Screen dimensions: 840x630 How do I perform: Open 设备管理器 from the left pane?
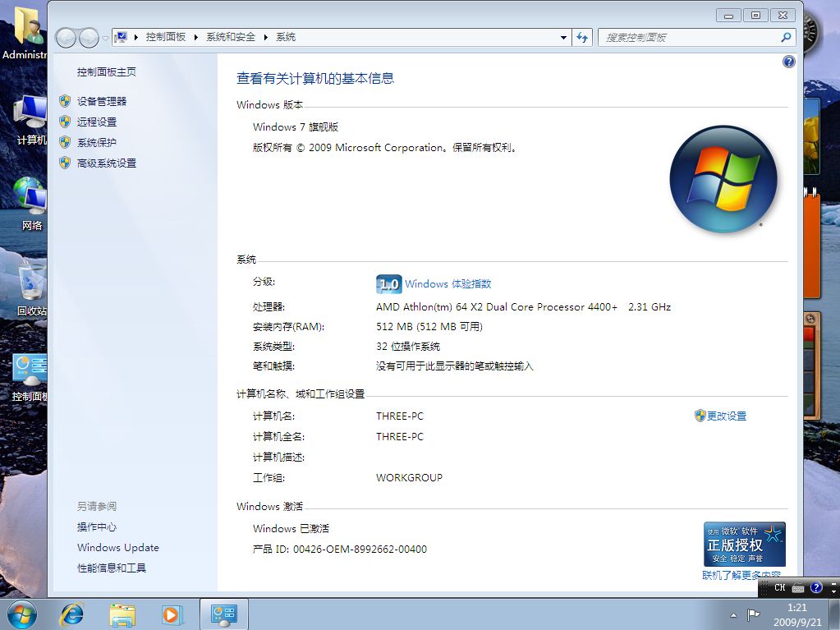tap(102, 101)
